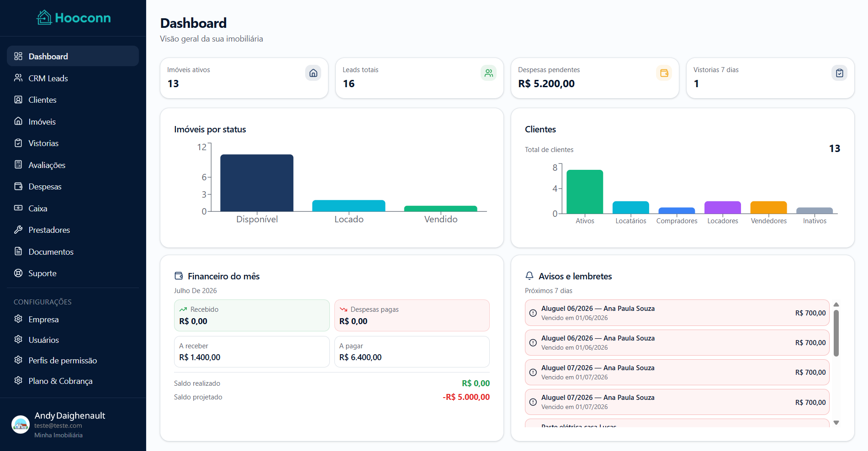The image size is (868, 451).
Task: Open the Avaliações section
Action: tap(73, 165)
